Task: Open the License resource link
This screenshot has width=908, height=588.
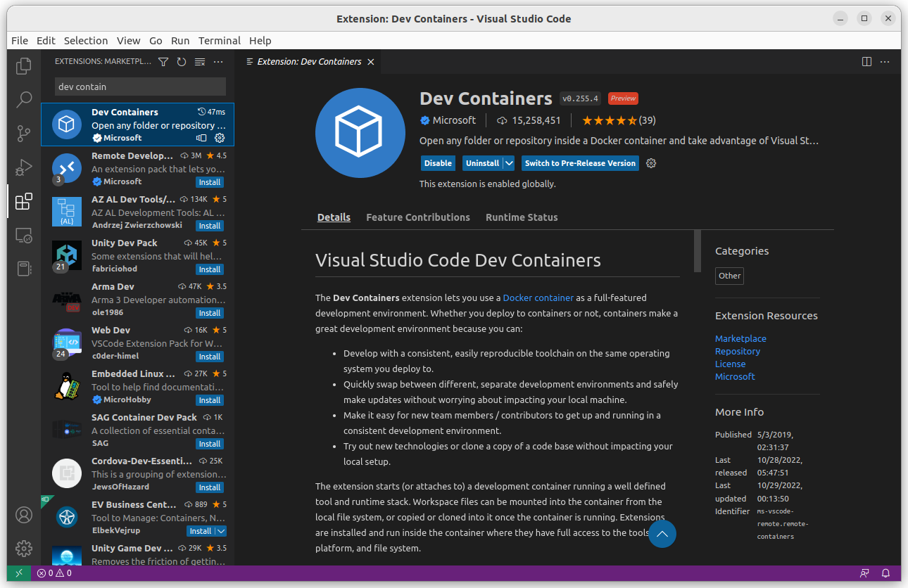Action: tap(730, 364)
